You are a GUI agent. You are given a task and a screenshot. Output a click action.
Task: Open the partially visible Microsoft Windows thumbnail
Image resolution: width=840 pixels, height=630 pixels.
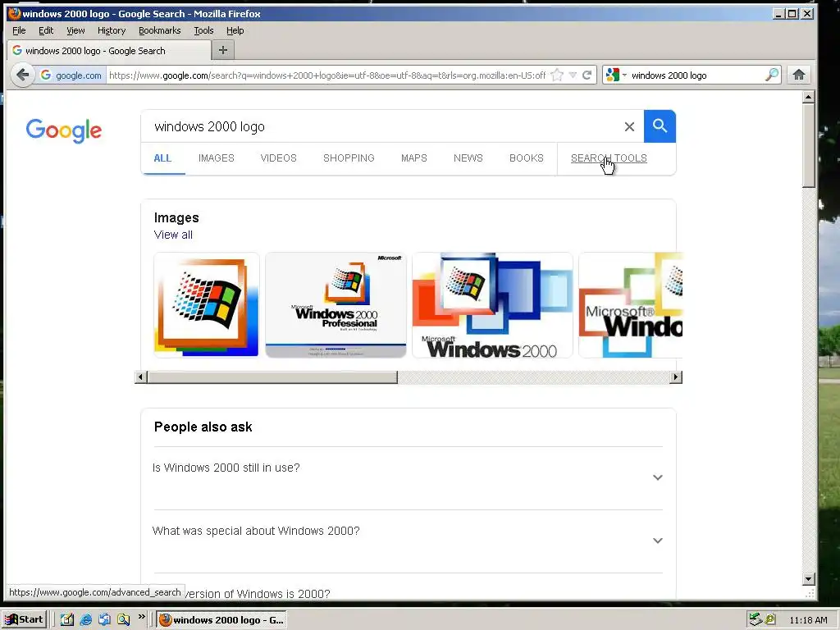pos(631,305)
